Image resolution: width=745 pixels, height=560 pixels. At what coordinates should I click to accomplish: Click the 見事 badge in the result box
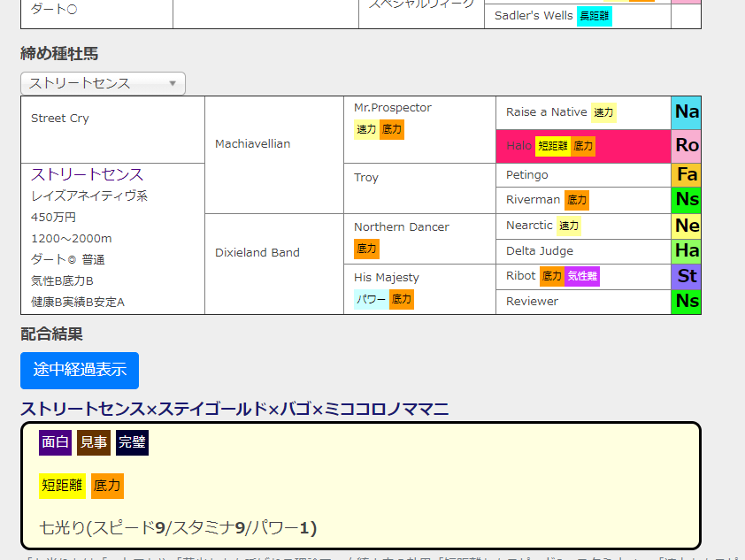93,442
